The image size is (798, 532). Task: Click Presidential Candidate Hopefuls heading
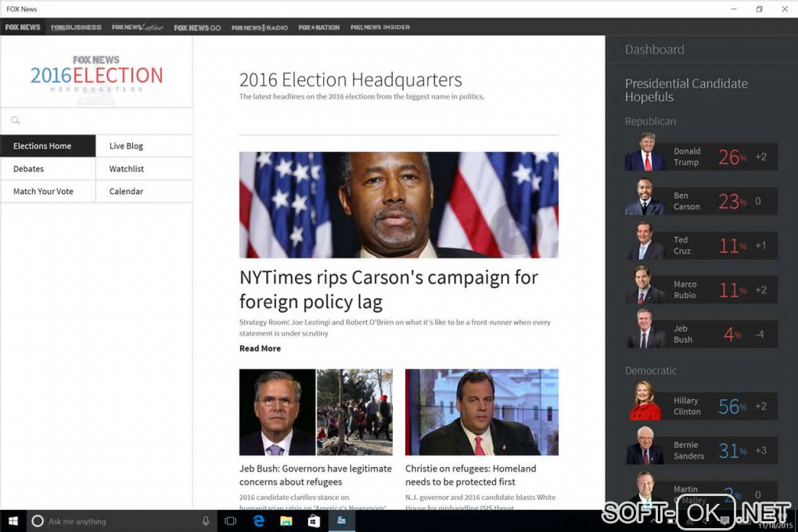point(686,90)
